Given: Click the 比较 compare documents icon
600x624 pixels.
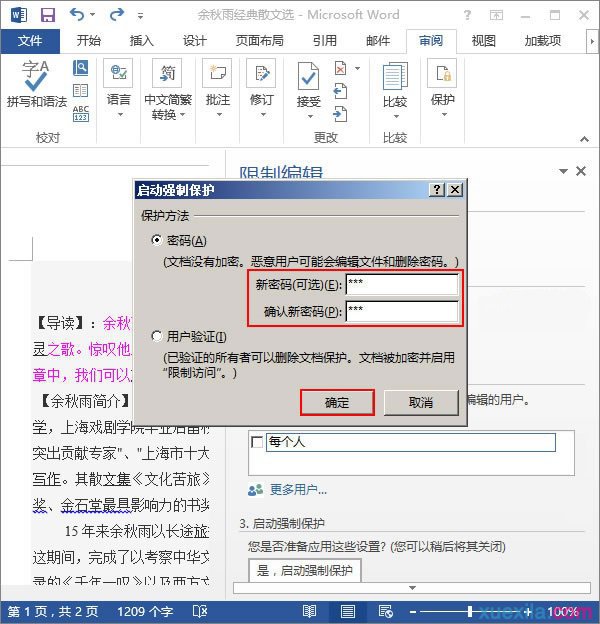Looking at the screenshot, I should [x=395, y=76].
